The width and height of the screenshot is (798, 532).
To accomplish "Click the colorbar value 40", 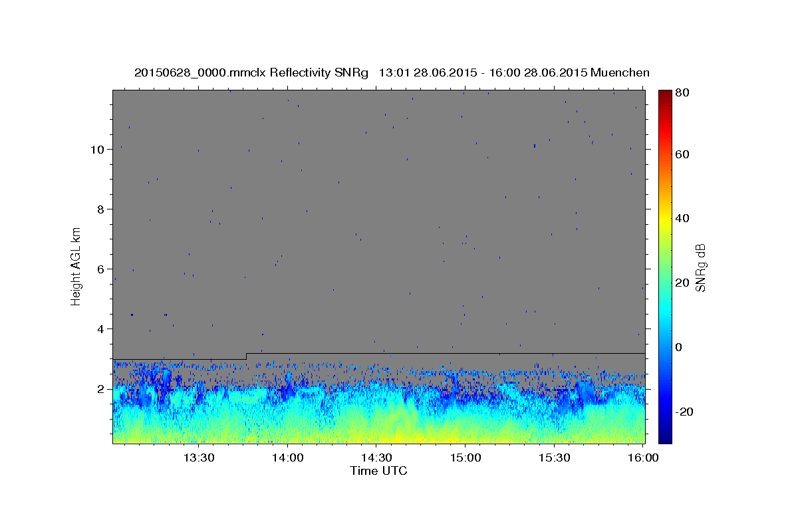I will point(682,219).
